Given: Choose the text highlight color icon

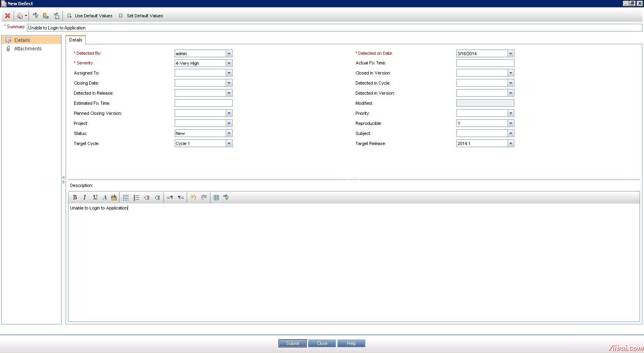Looking at the screenshot, I should pyautogui.click(x=114, y=197).
